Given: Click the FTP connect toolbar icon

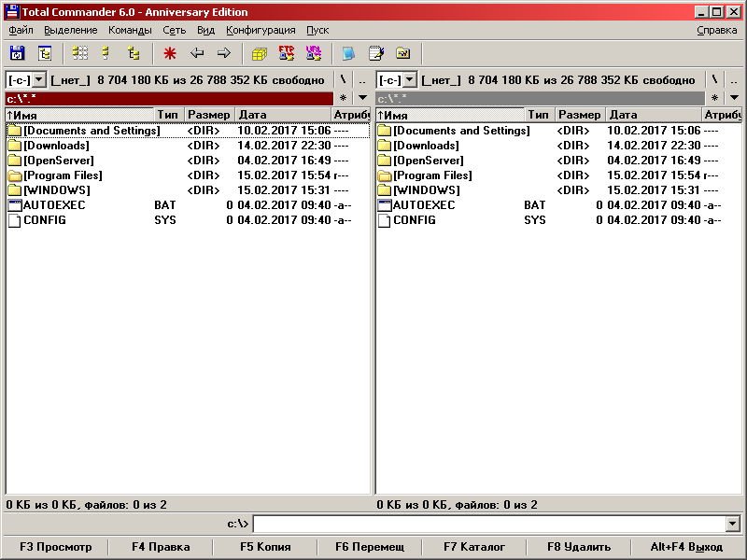Looking at the screenshot, I should coord(288,53).
